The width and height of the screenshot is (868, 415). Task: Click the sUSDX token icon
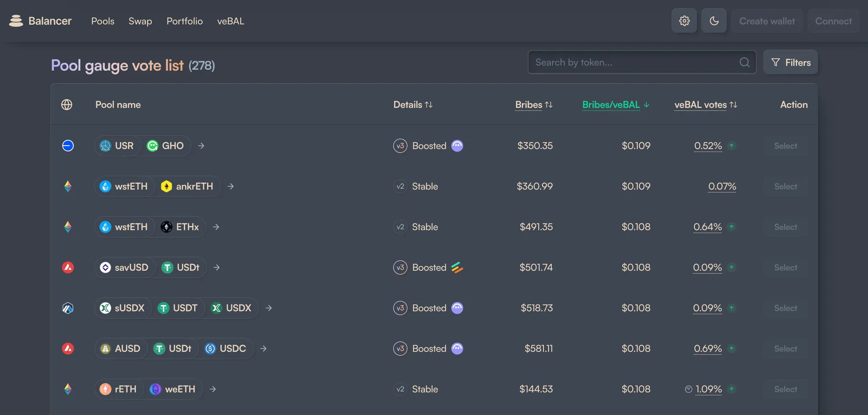click(x=105, y=308)
